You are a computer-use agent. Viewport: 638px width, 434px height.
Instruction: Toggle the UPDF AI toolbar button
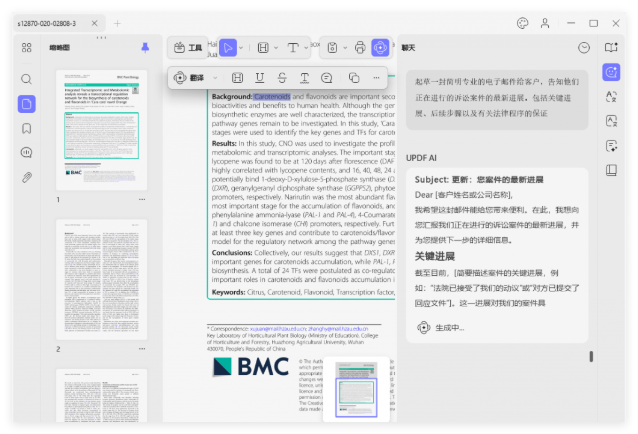tap(380, 48)
